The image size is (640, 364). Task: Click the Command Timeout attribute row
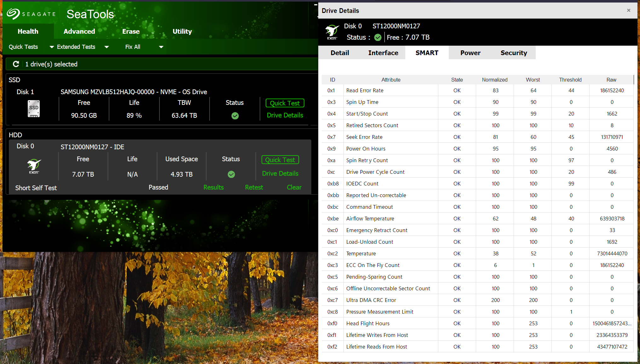[x=477, y=207]
